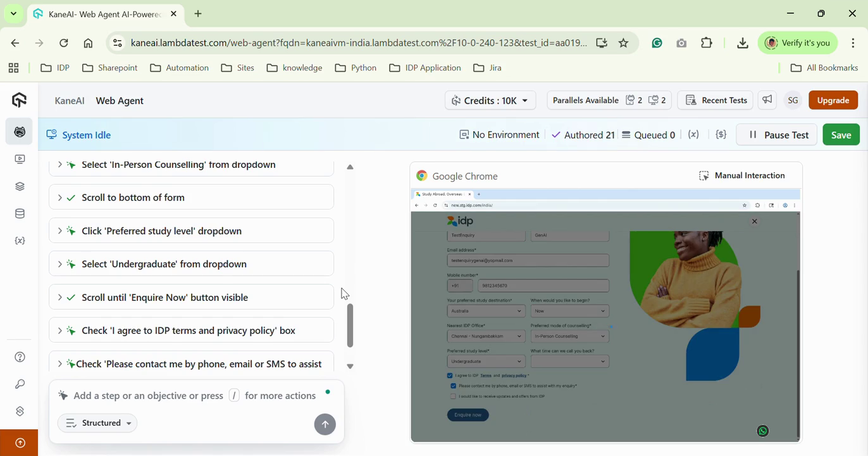Open the Chrome tab search dropdown arrow
This screenshot has width=868, height=456.
coord(13,13)
